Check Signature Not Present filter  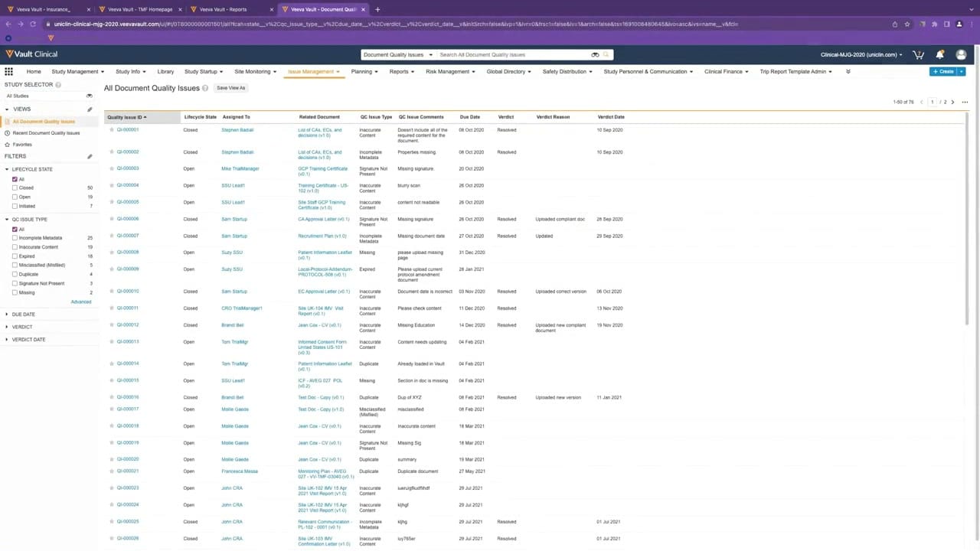[x=15, y=283]
